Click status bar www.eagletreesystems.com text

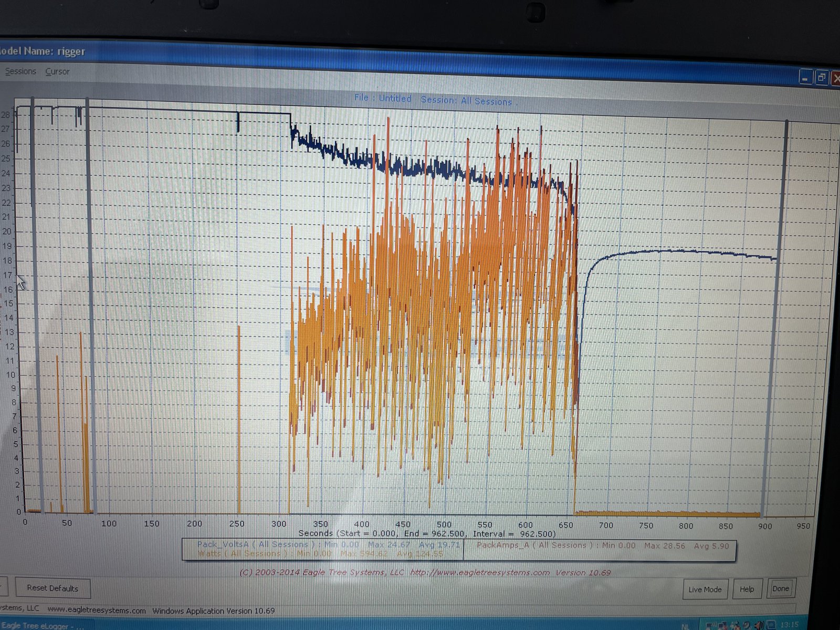[97, 610]
